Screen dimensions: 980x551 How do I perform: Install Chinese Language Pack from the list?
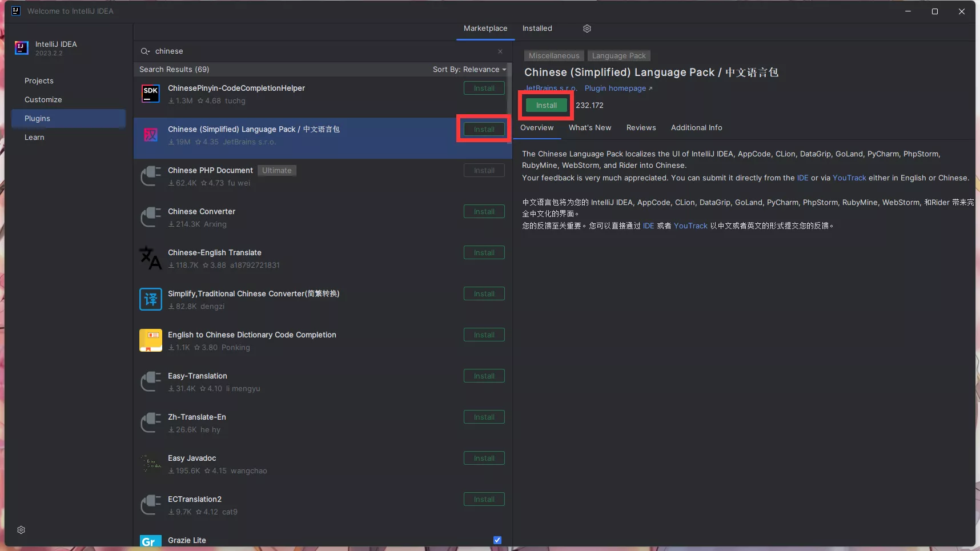click(x=484, y=130)
